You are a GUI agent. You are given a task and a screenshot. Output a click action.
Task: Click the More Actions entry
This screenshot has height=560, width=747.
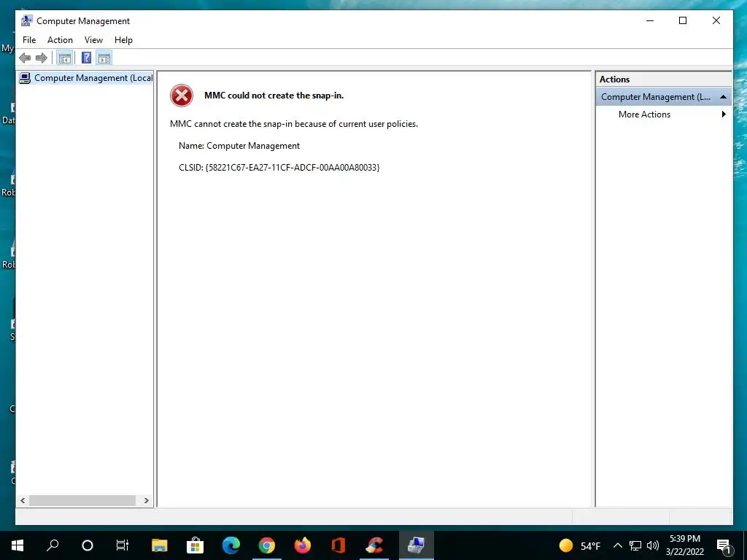pos(644,114)
